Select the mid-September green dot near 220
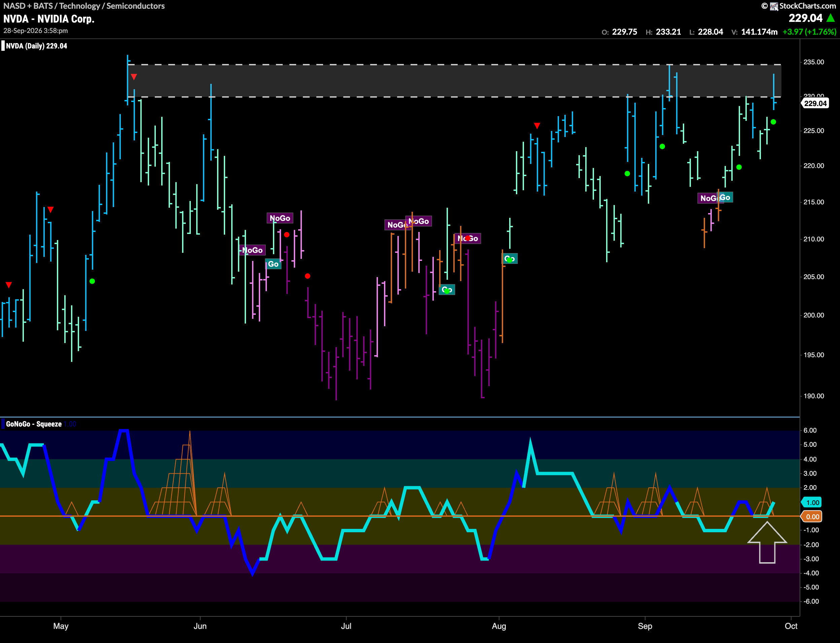Screen dimensions: 840x643 (x=739, y=167)
